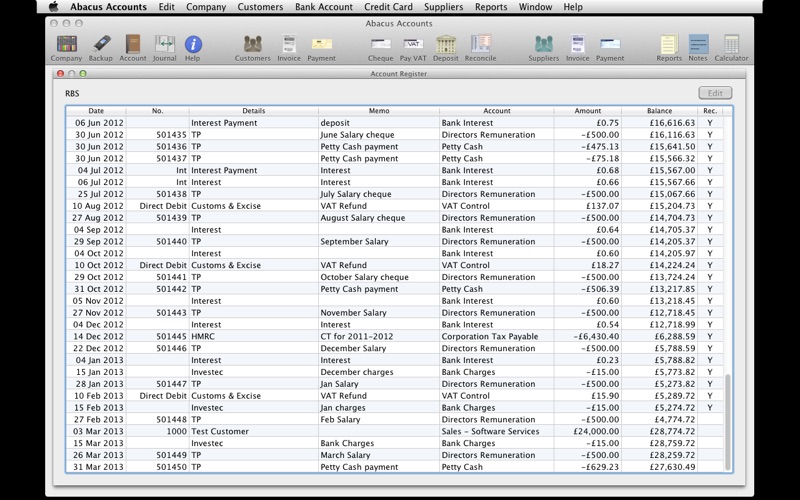Click the Edit button in Account Register
Viewport: 800px width, 500px height.
[x=715, y=93]
